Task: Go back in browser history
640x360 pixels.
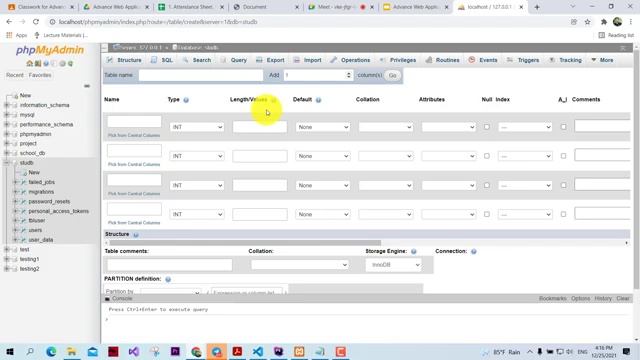Action: pos(9,22)
